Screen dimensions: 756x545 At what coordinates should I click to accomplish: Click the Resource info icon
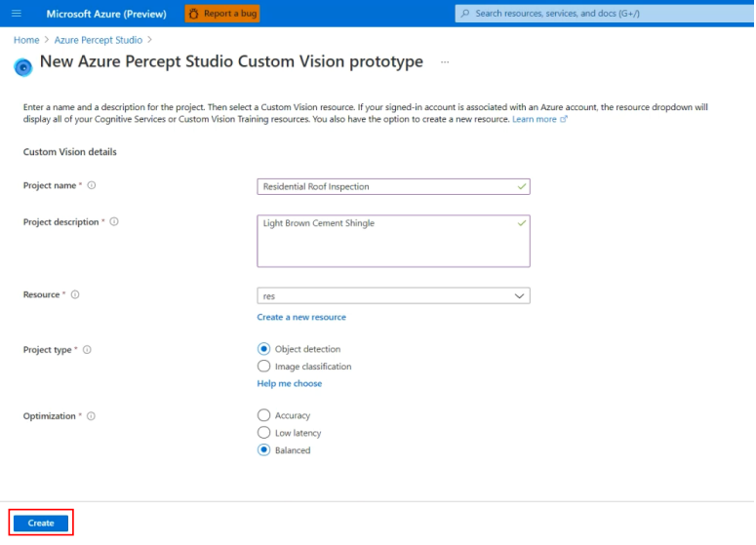(75, 294)
